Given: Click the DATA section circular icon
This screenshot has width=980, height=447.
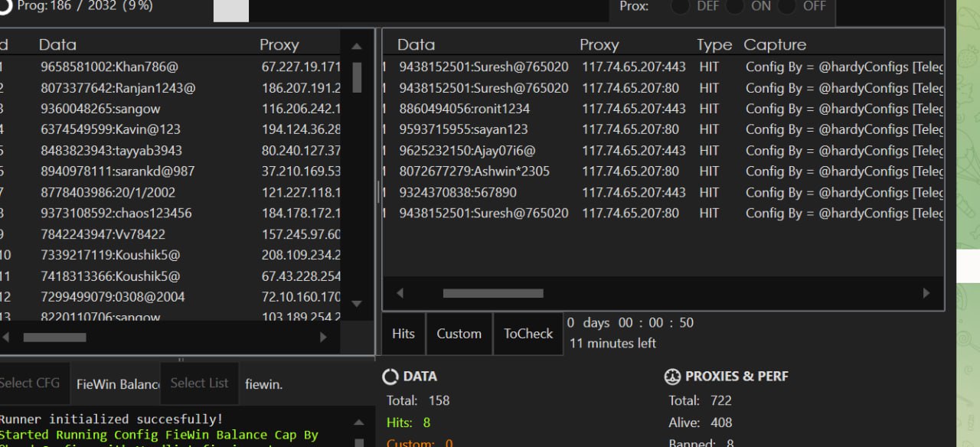Looking at the screenshot, I should click(390, 377).
